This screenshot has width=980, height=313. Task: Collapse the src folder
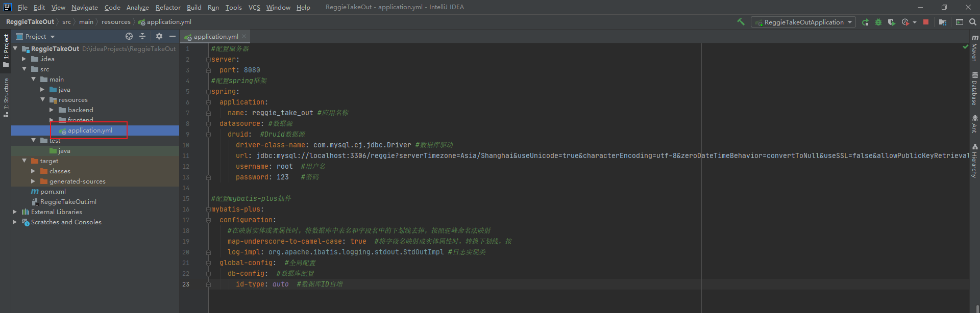[24, 69]
